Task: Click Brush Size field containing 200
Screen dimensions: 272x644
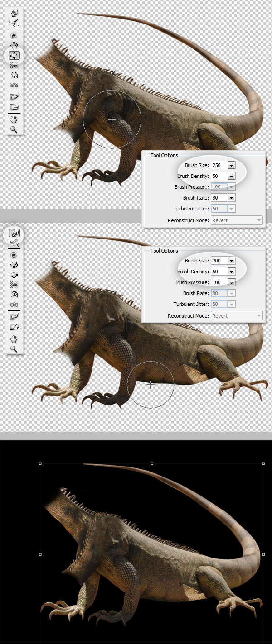Action: (x=219, y=261)
